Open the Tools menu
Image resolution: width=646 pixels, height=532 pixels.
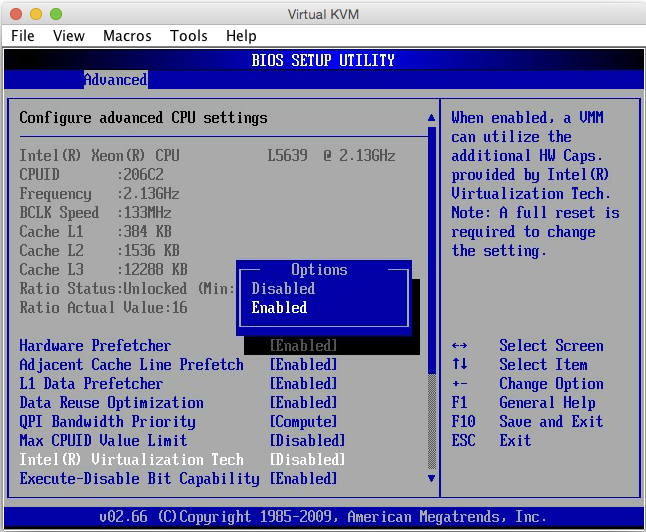tap(189, 36)
